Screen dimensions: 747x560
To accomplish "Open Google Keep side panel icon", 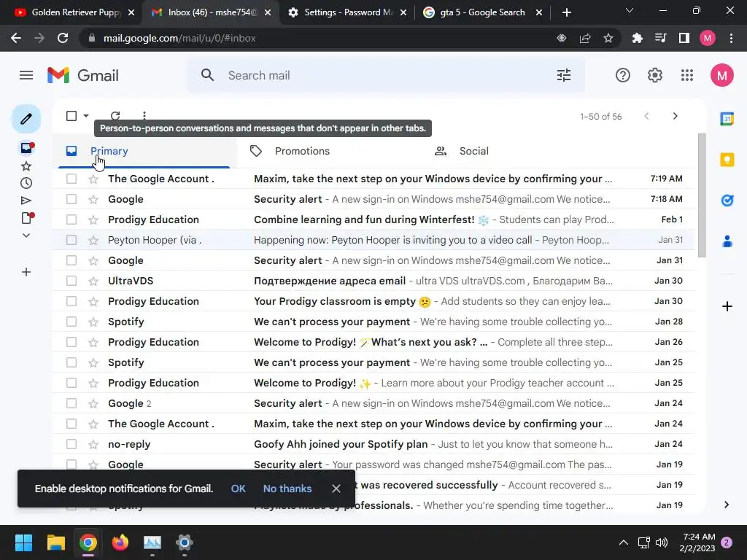I will [727, 160].
